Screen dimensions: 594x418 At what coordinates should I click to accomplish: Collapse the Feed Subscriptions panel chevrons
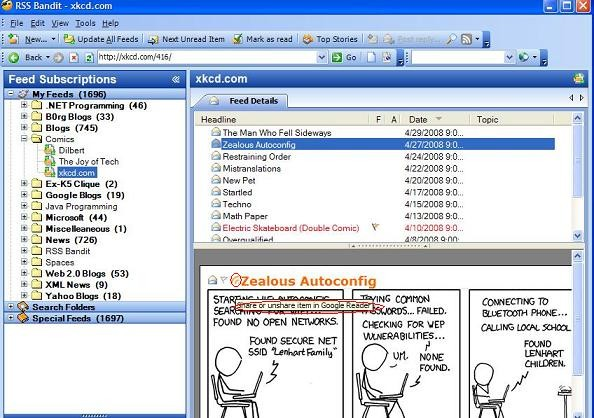[x=175, y=79]
